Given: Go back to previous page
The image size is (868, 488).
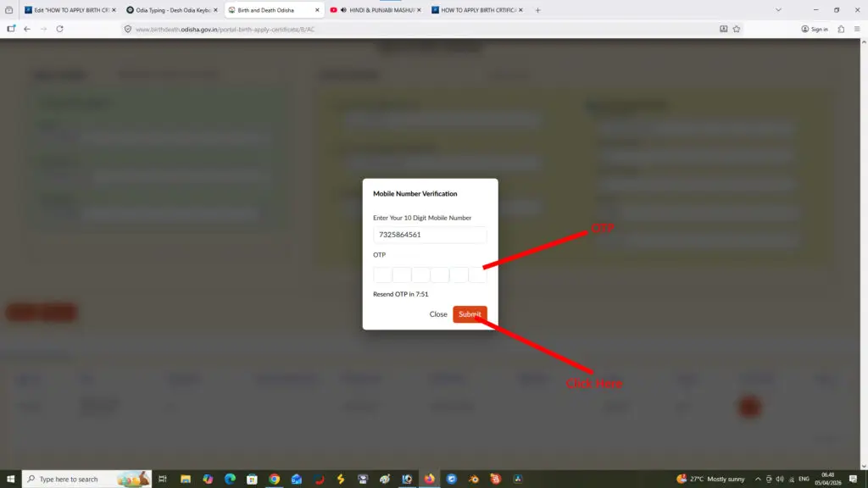Looking at the screenshot, I should click(27, 29).
